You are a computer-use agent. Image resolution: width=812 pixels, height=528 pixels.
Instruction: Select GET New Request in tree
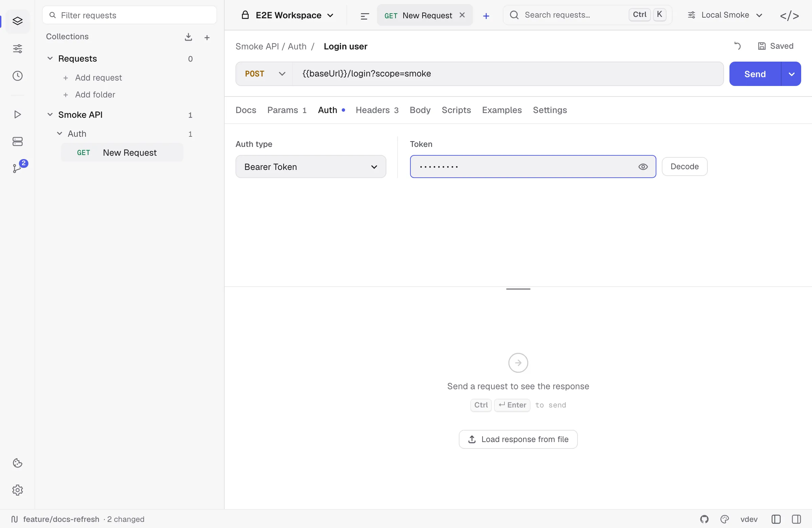click(x=122, y=152)
